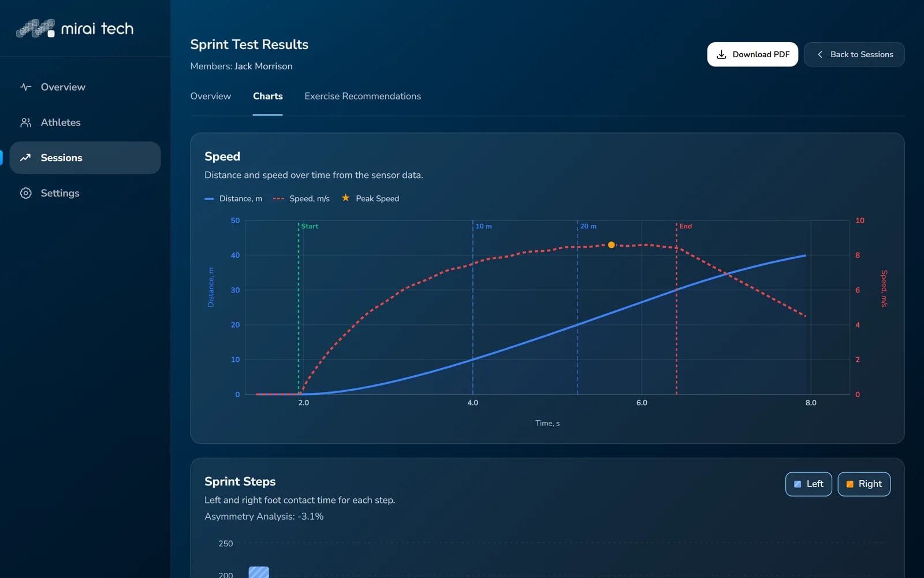Screen dimensions: 924x578
Task: Click the Asymmetry Analysis: -3.1% text
Action: (x=264, y=516)
